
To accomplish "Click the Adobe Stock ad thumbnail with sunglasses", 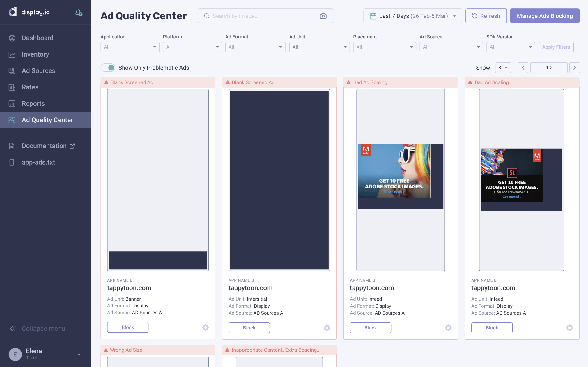I will click(394, 171).
